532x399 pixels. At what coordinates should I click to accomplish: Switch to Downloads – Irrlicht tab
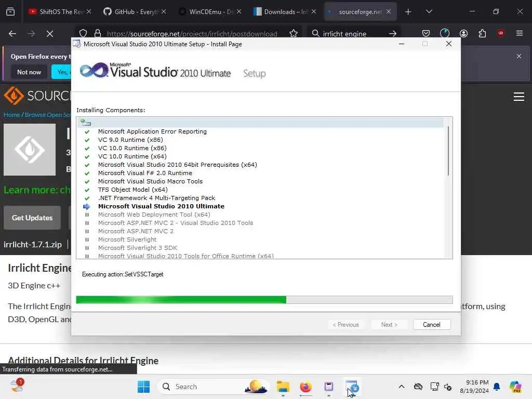tap(285, 12)
